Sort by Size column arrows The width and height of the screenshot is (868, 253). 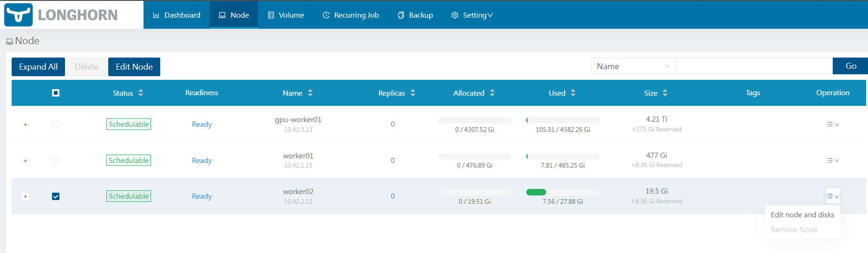tap(665, 93)
